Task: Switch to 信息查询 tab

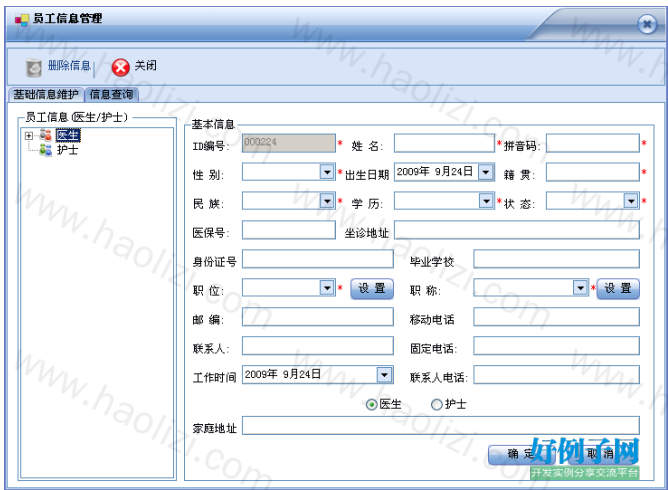Action: click(x=111, y=95)
